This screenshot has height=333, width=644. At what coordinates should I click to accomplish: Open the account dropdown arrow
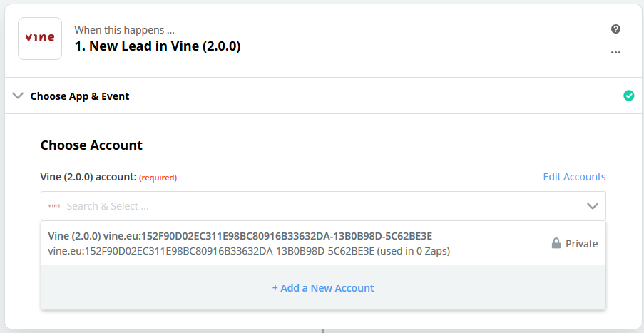click(592, 205)
